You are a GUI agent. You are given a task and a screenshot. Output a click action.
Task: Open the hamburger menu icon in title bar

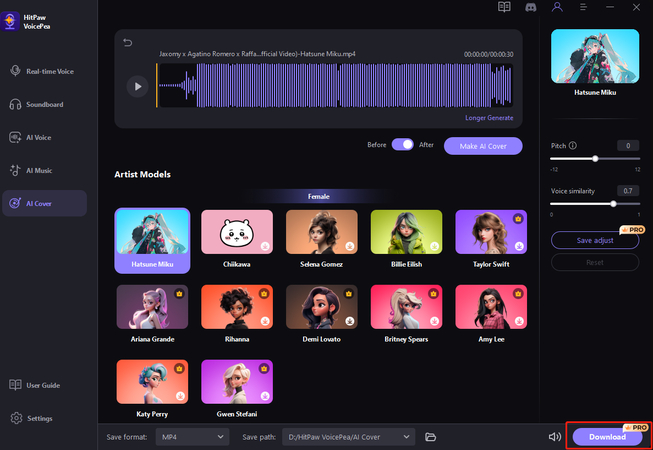pos(583,7)
